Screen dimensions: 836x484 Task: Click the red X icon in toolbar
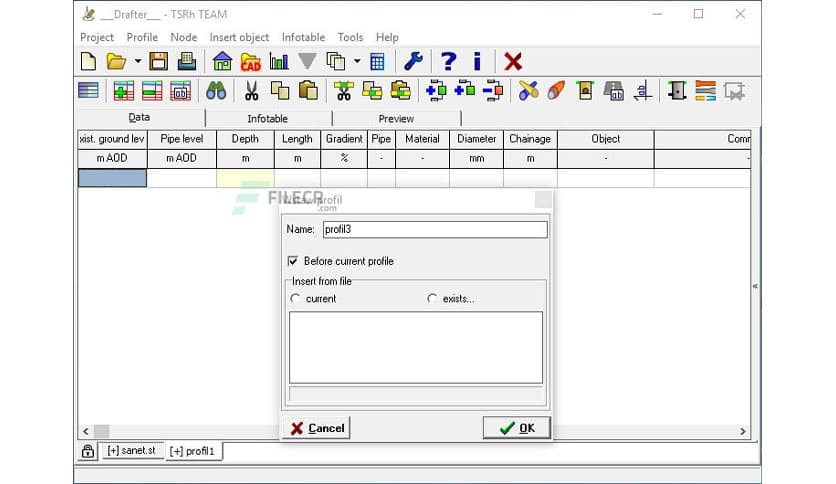point(513,62)
